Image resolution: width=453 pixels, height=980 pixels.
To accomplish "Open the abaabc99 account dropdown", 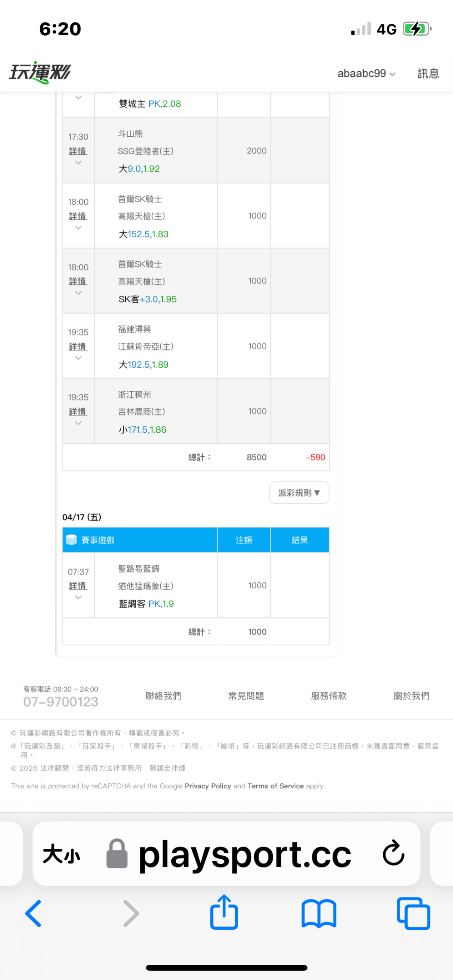I will (366, 73).
